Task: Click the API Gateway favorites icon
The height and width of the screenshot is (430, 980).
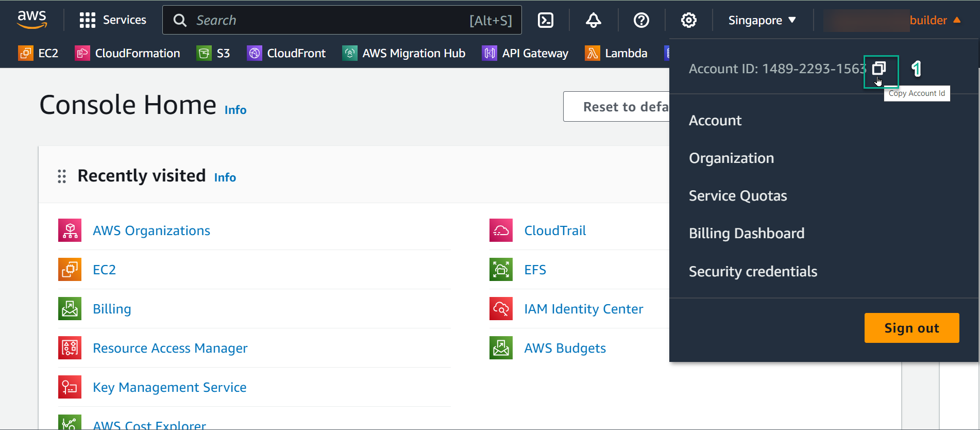Action: 489,53
